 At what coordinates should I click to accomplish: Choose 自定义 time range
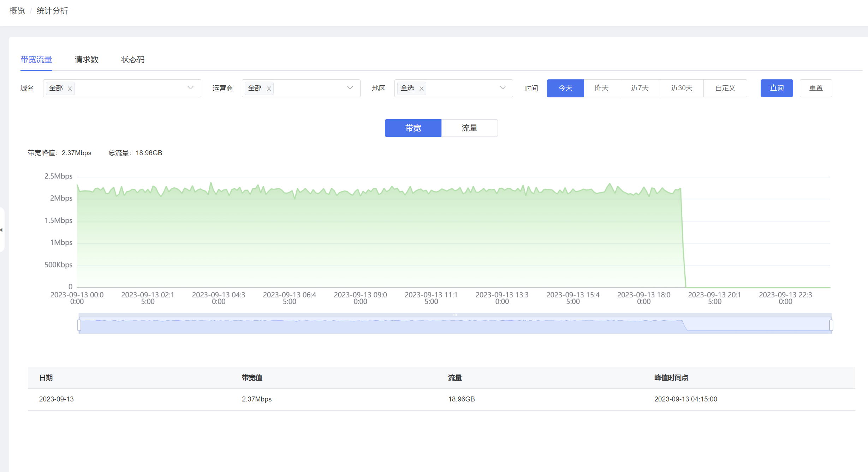pos(725,88)
